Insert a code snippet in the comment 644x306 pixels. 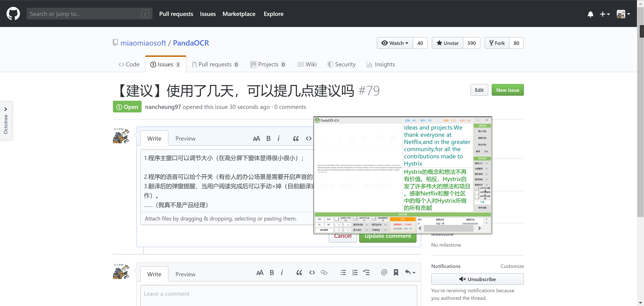(x=312, y=272)
